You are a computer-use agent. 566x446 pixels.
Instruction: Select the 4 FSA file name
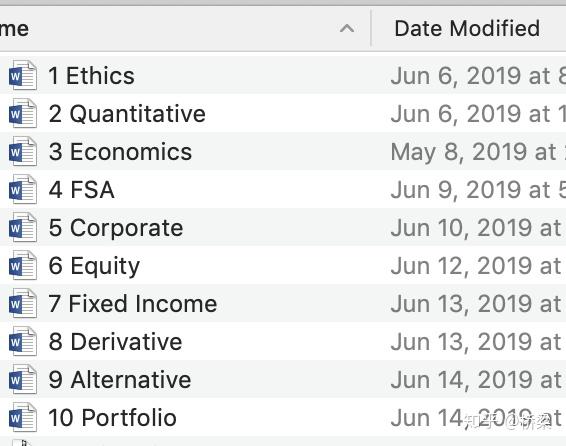point(82,190)
